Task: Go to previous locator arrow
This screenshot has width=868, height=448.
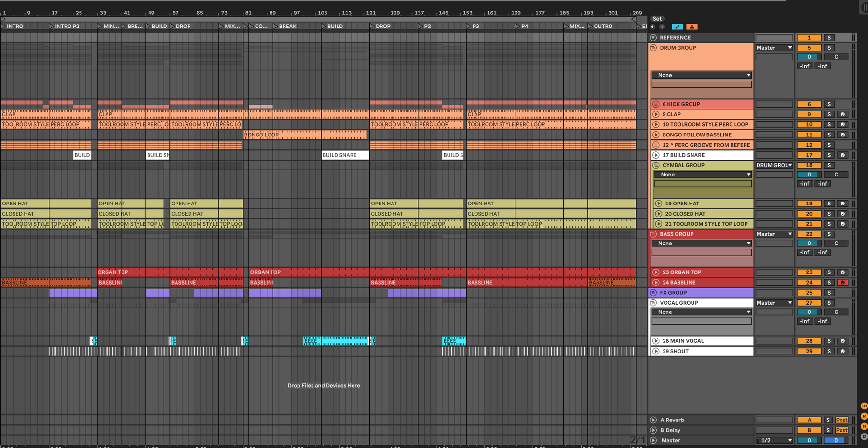Action: [x=653, y=27]
